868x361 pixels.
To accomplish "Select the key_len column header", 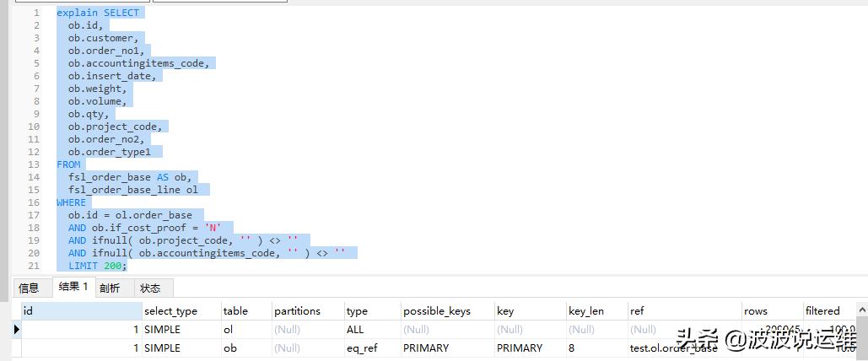I will [x=596, y=310].
